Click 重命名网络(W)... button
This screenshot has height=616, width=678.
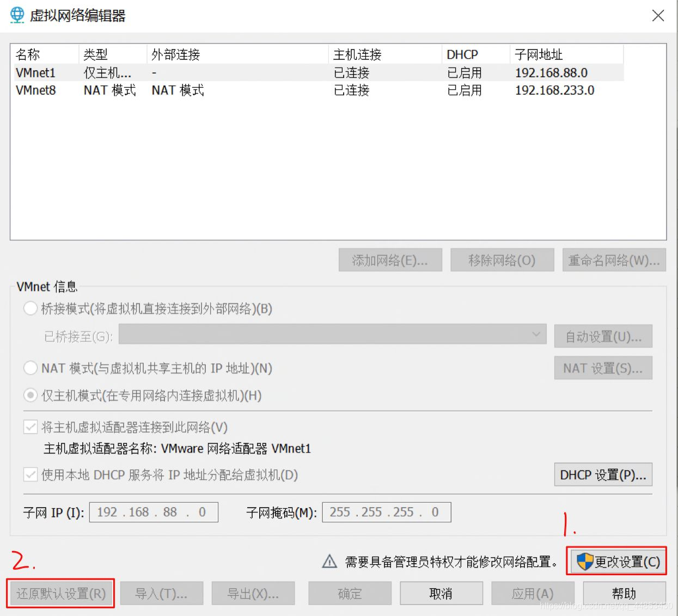tap(614, 260)
